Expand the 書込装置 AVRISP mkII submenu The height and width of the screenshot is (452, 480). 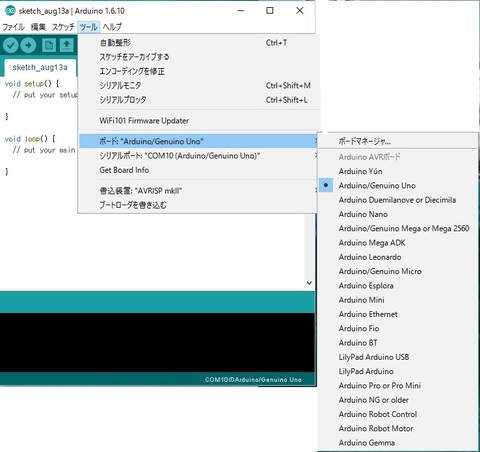[x=198, y=191]
